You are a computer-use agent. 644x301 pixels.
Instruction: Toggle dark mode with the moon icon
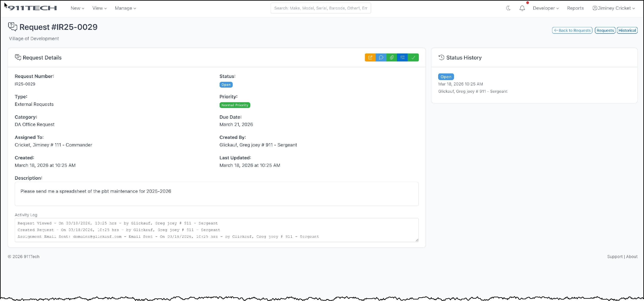[508, 8]
